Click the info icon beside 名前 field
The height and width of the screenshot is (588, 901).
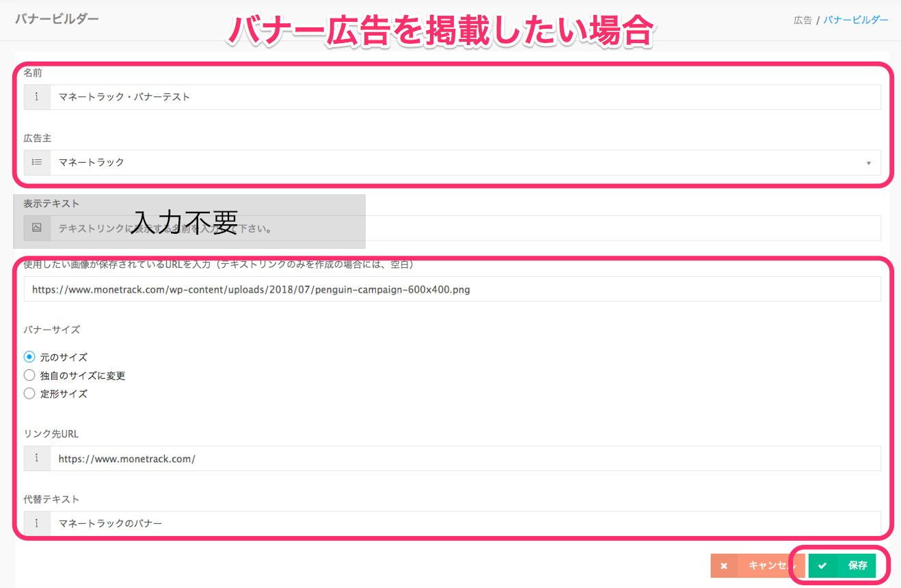click(x=37, y=97)
